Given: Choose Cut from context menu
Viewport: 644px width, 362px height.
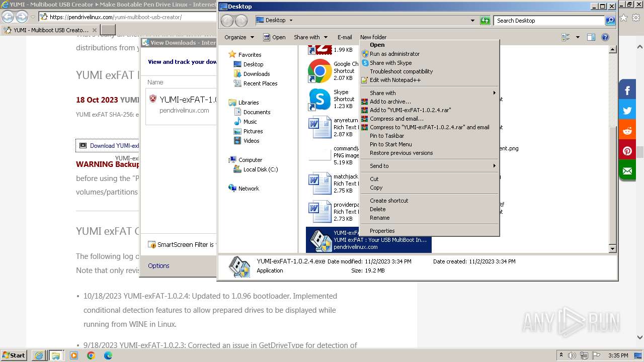Looking at the screenshot, I should click(x=430, y=179).
